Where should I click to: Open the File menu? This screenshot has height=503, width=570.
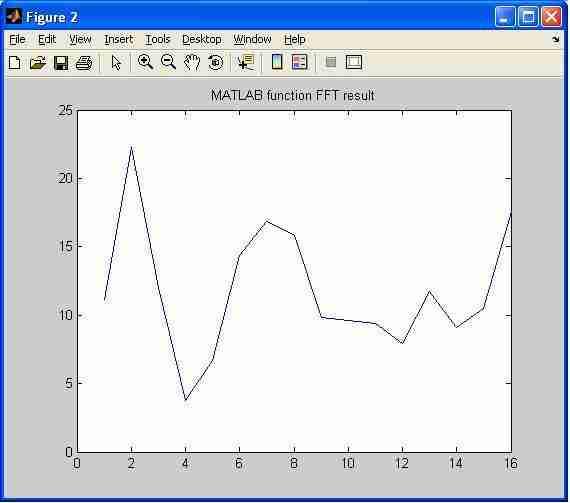17,39
